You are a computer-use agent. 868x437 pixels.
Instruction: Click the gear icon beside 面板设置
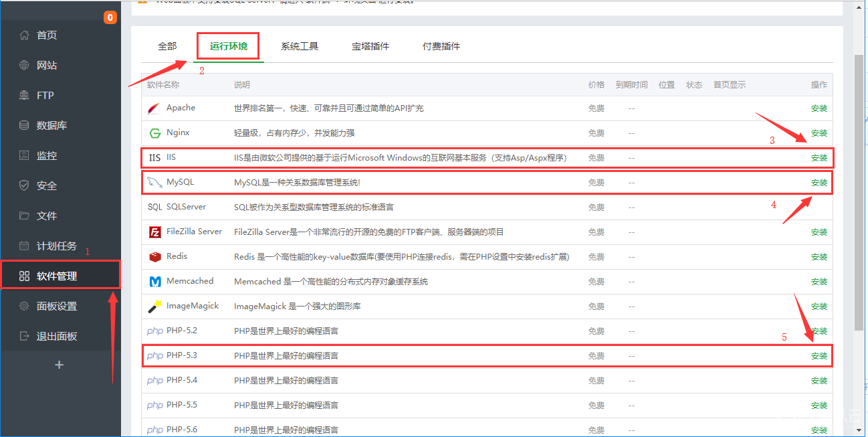coord(25,306)
